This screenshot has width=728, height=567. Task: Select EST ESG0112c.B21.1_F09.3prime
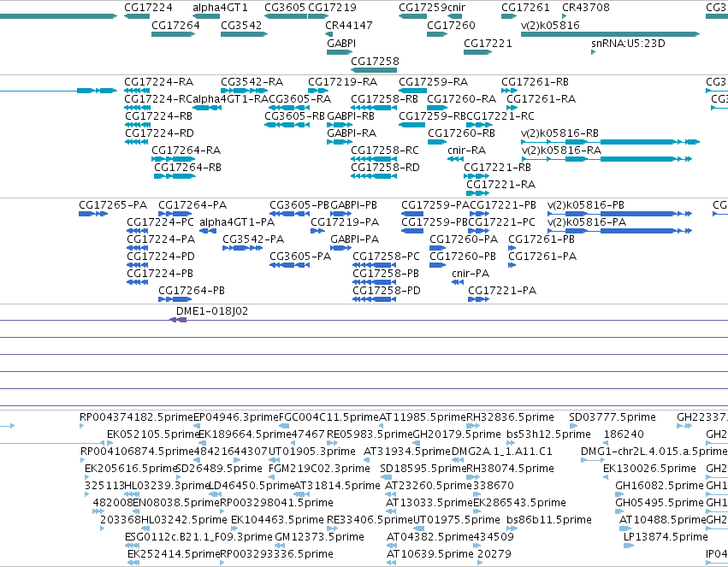(133, 546)
